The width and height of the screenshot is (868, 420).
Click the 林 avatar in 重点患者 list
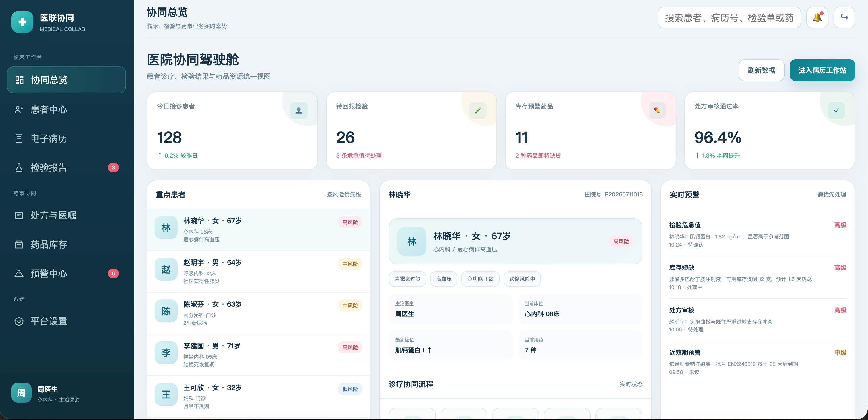[x=166, y=228]
